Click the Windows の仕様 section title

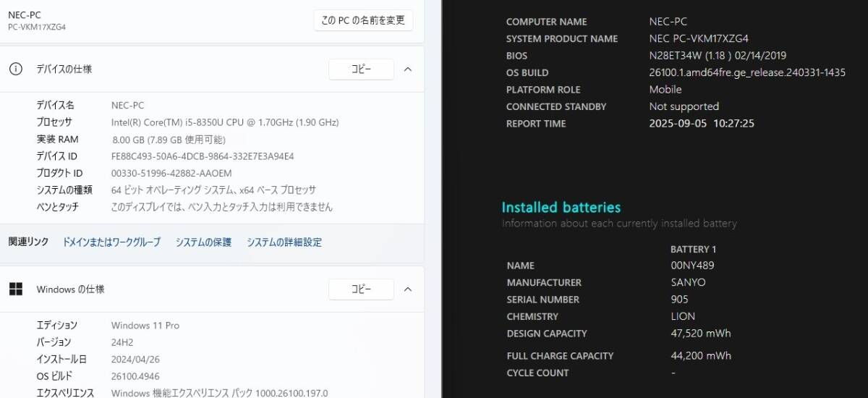point(70,289)
